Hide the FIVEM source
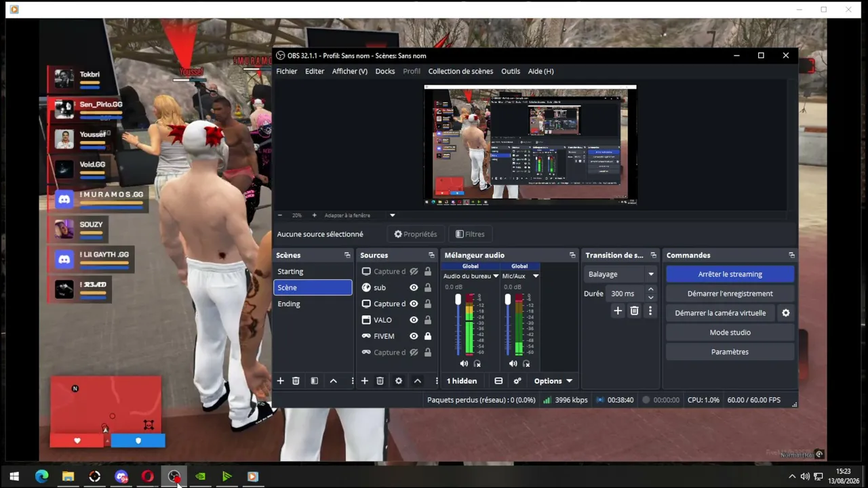 414,336
